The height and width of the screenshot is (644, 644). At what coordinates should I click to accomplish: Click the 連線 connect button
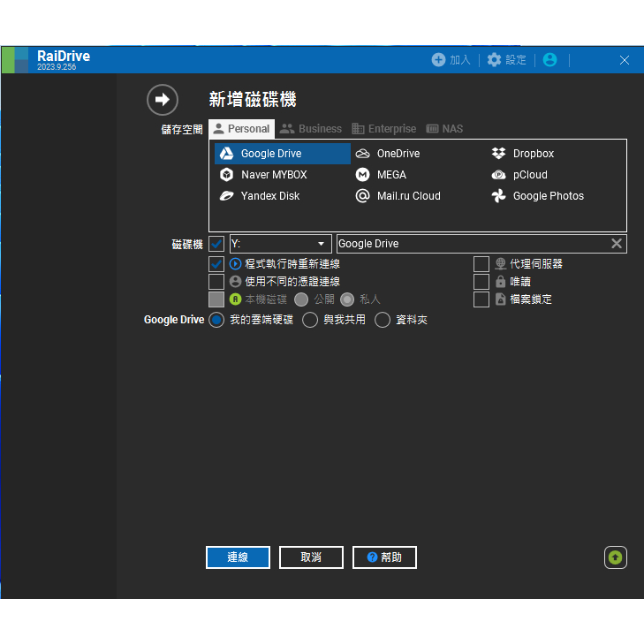[x=238, y=557]
